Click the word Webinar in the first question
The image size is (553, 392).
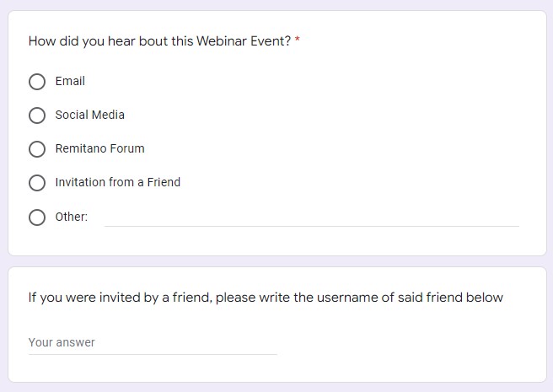coord(222,41)
